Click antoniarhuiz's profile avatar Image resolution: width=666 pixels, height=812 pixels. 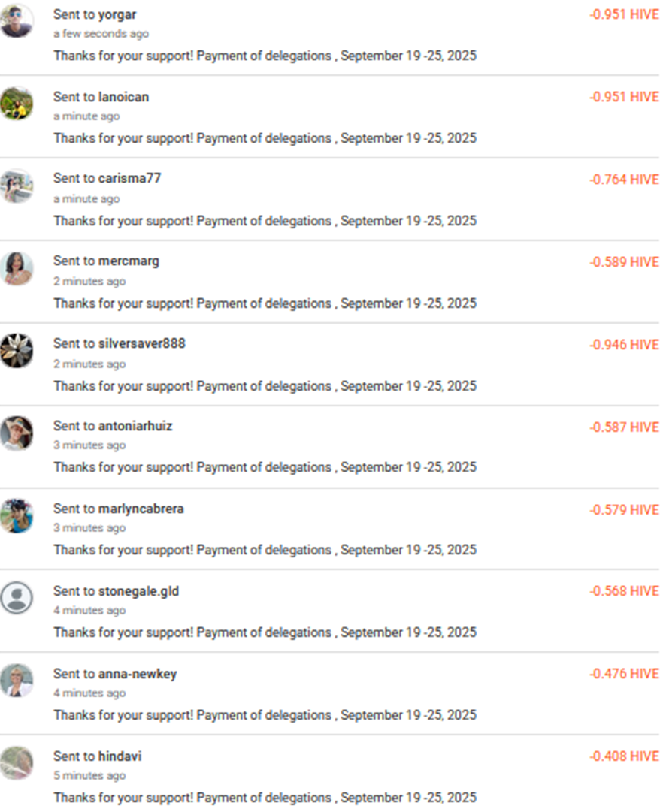17,433
